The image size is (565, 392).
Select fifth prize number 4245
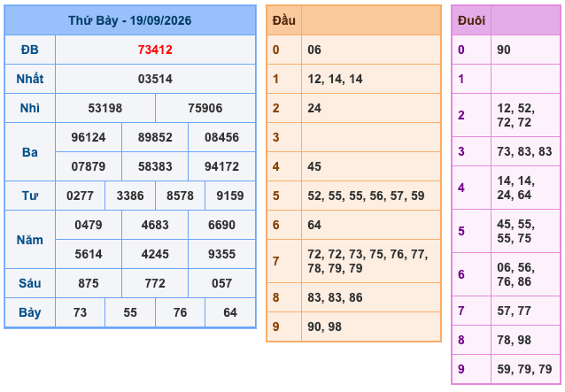click(155, 254)
